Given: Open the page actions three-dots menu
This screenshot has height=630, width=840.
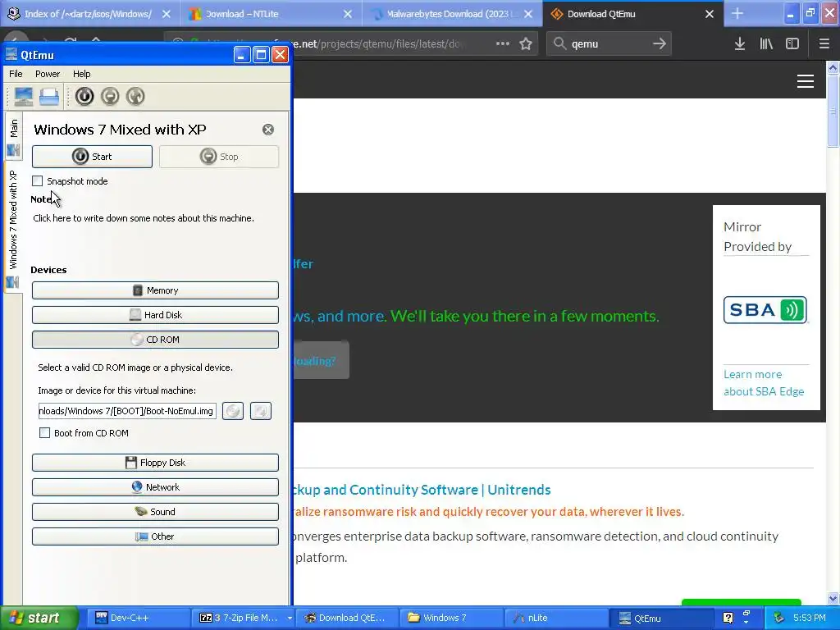Looking at the screenshot, I should (x=503, y=44).
